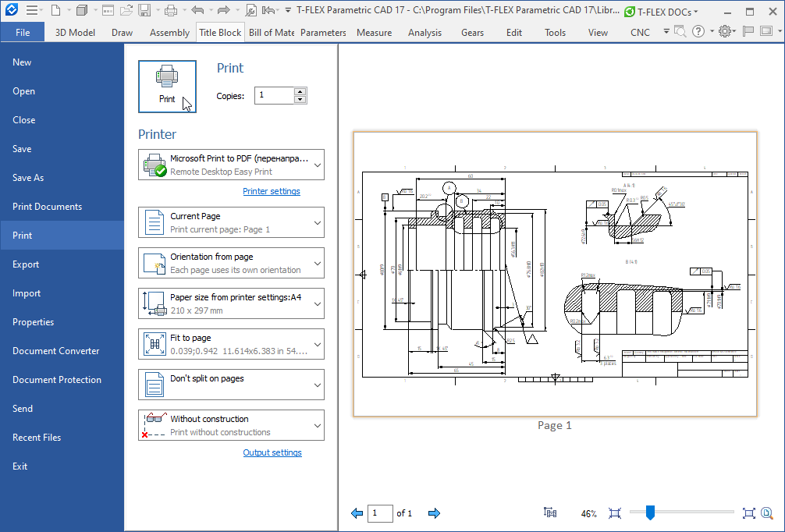Open the File tab
Viewport: 785px width, 532px height.
[23, 32]
